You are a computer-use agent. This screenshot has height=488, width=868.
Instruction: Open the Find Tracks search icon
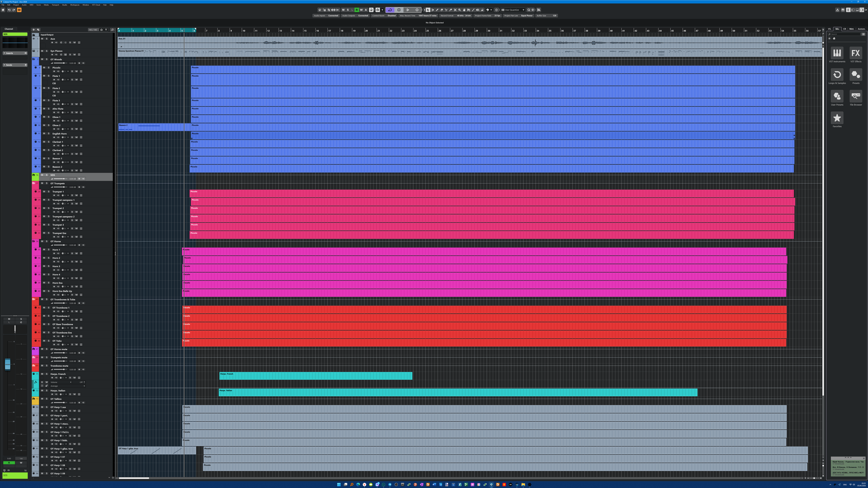tap(112, 30)
